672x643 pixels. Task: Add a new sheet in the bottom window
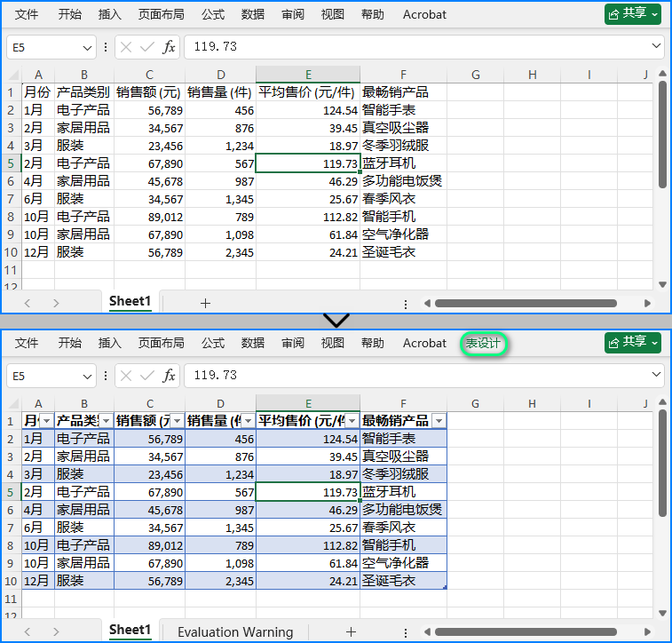point(351,631)
